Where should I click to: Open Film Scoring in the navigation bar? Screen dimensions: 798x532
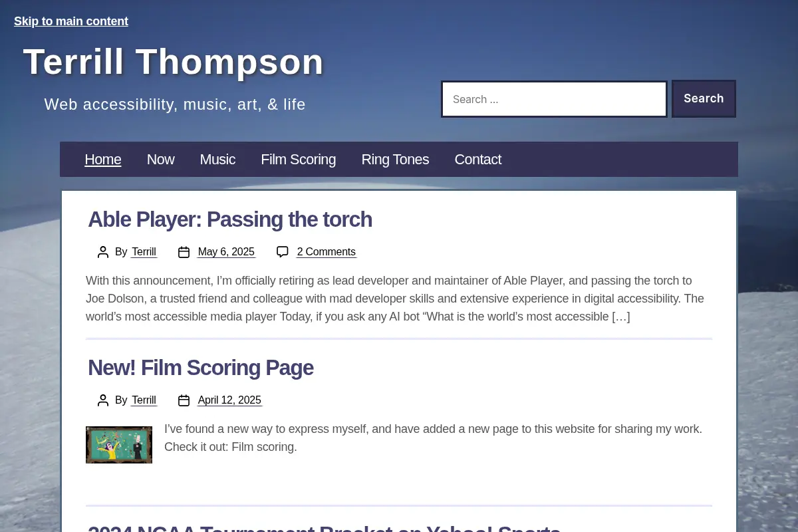coord(298,160)
